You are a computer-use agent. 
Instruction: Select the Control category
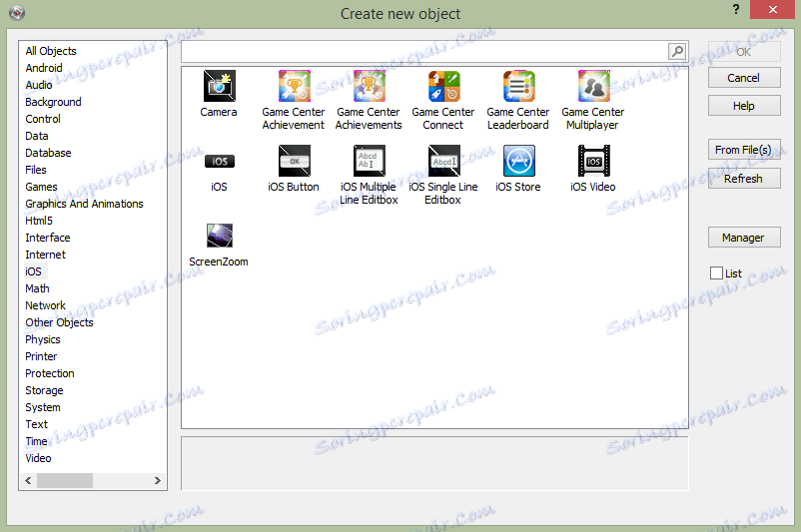click(x=43, y=119)
